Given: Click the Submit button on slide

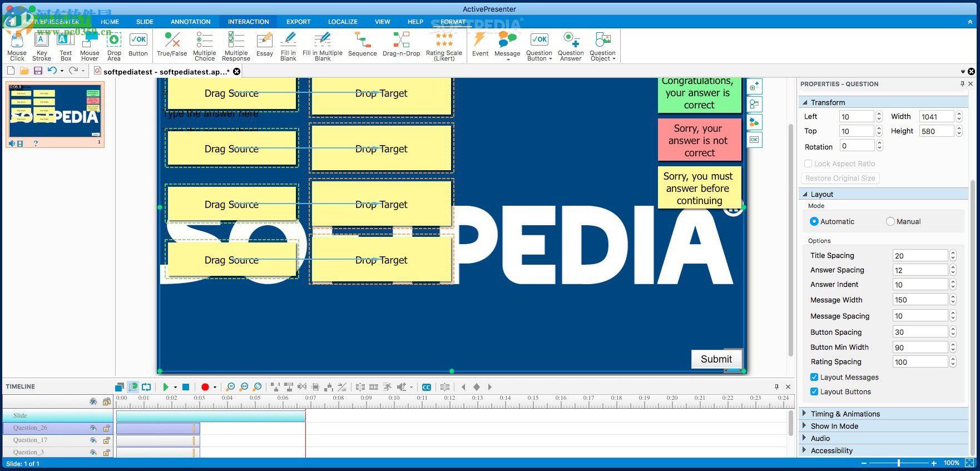Looking at the screenshot, I should (x=716, y=359).
